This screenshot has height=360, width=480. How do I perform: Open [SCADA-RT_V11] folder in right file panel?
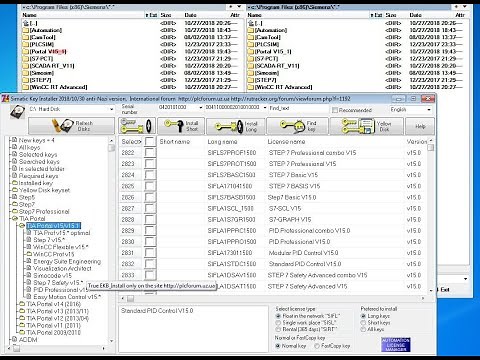(x=277, y=66)
